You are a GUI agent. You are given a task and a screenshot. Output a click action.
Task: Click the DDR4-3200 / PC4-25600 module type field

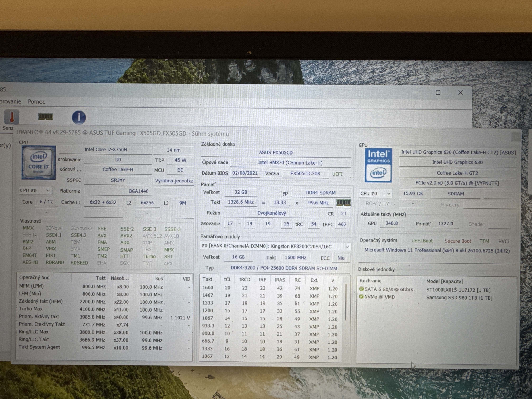[x=284, y=268]
